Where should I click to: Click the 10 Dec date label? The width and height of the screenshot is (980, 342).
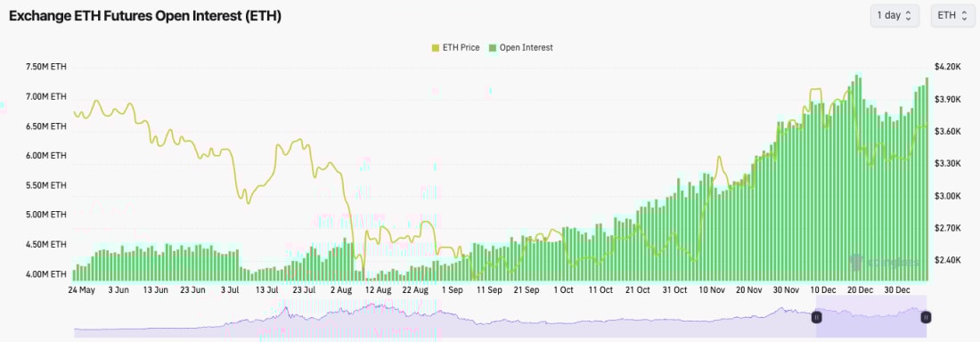click(x=823, y=290)
